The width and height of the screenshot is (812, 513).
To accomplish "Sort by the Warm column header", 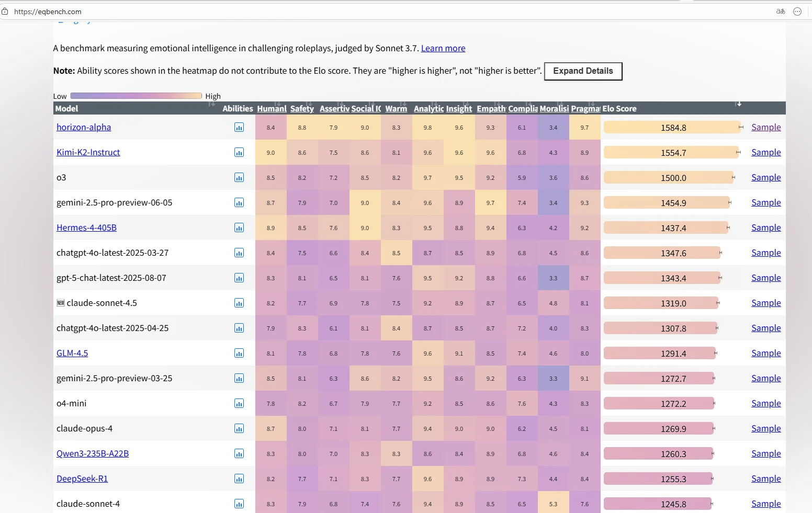I will click(396, 109).
